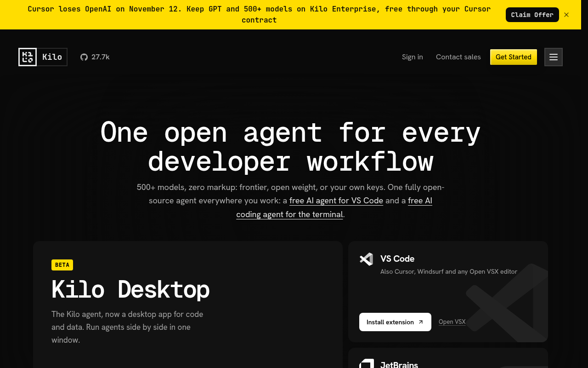
Task: Click the Install extension button
Action: tap(395, 322)
